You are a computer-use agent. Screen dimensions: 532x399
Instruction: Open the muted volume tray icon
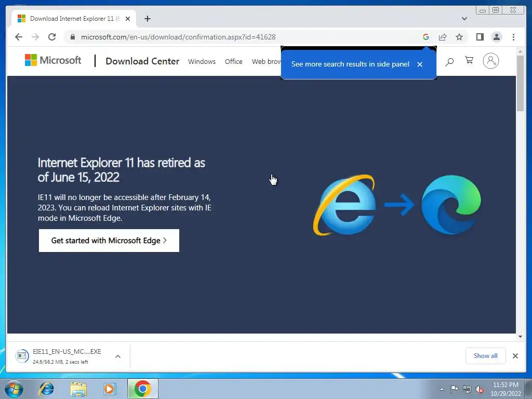click(480, 389)
